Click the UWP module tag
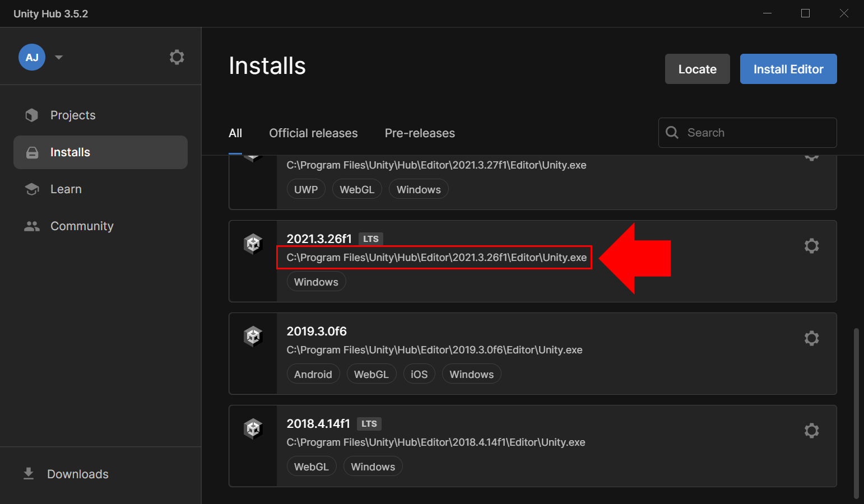Image resolution: width=864 pixels, height=504 pixels. coord(306,189)
